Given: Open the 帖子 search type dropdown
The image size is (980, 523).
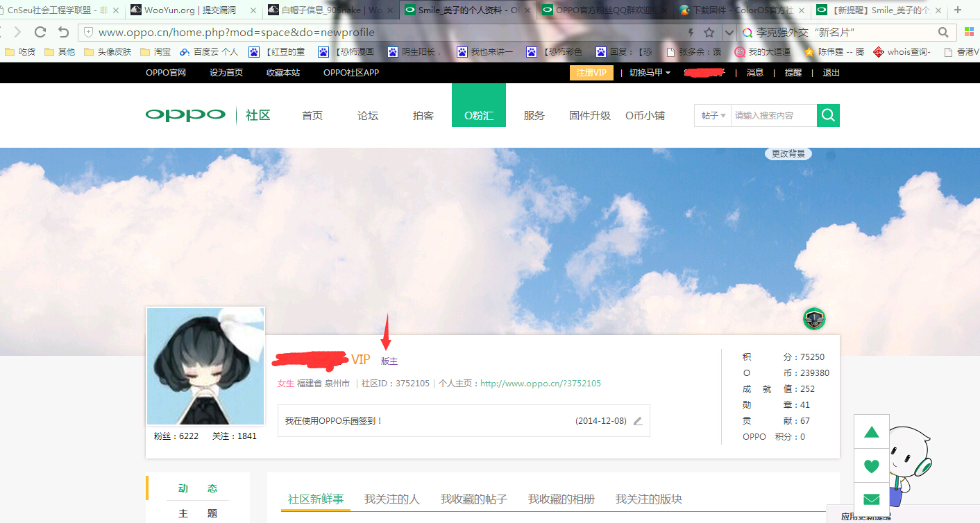Looking at the screenshot, I should (713, 116).
